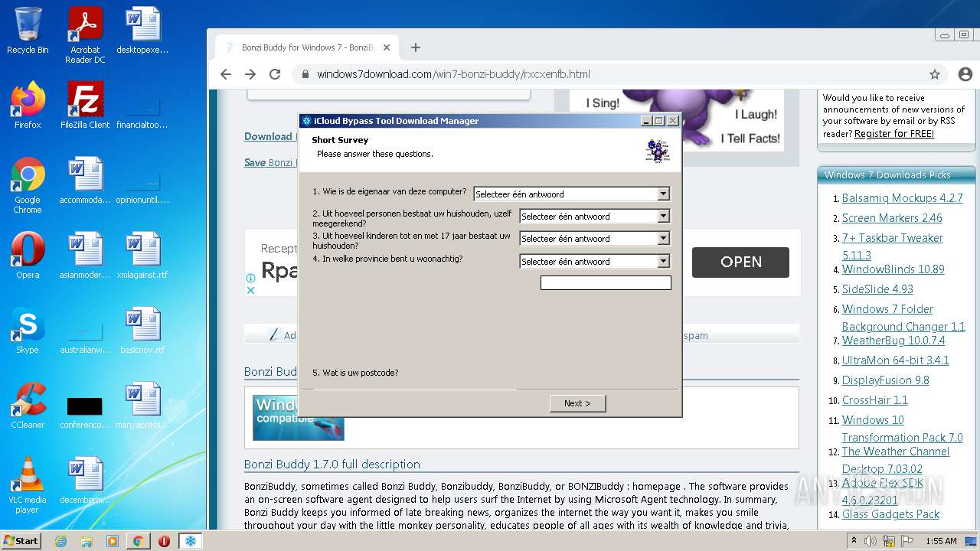Go forward in Chrome browser
Screen dimensions: 980x551
pos(250,74)
